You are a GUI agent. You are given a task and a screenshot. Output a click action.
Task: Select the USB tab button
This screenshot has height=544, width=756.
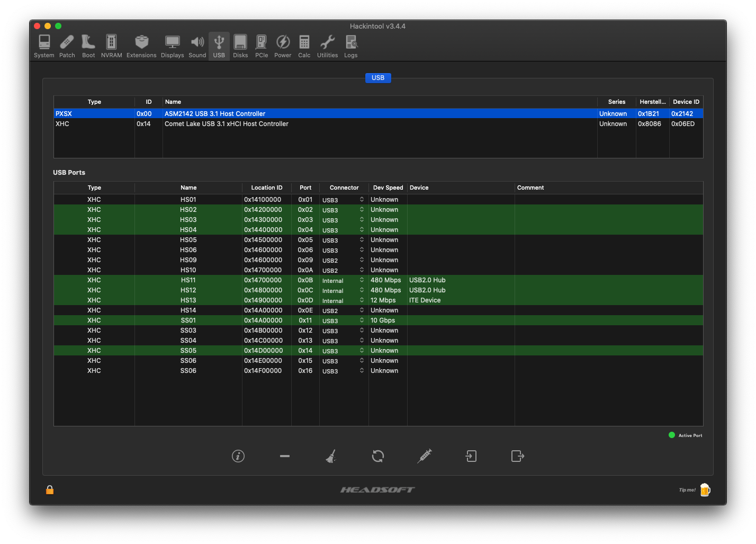pos(377,78)
